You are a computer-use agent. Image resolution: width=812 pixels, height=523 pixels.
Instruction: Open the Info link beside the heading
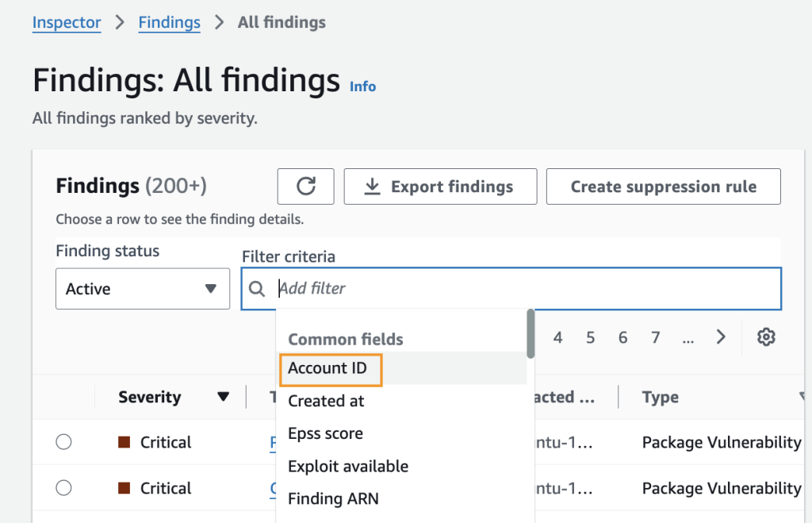click(362, 87)
